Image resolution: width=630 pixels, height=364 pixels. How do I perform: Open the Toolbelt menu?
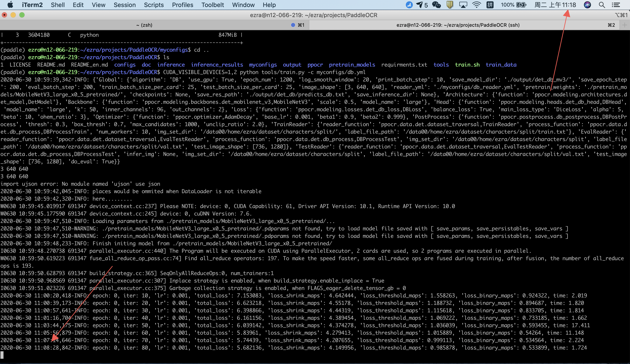(213, 5)
